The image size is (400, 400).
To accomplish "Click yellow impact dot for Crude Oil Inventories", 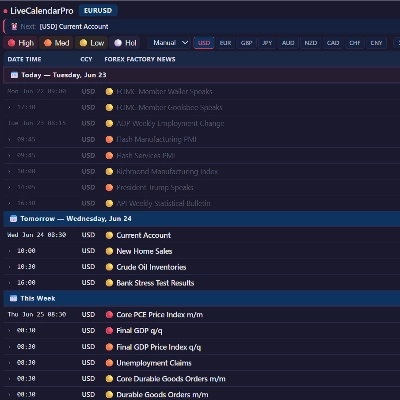I will pyautogui.click(x=109, y=267).
